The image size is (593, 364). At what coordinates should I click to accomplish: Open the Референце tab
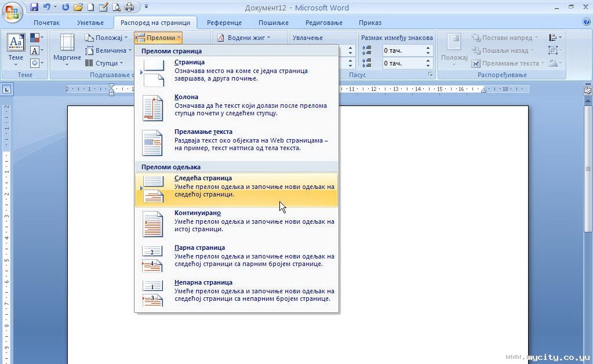pyautogui.click(x=224, y=23)
